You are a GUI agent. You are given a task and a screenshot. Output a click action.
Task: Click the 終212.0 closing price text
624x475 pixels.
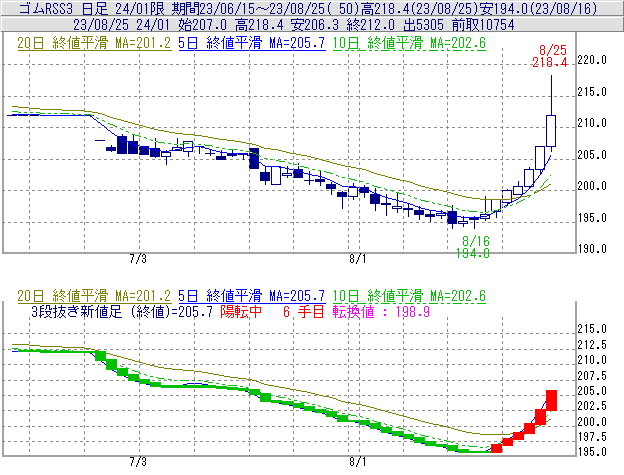pyautogui.click(x=370, y=25)
